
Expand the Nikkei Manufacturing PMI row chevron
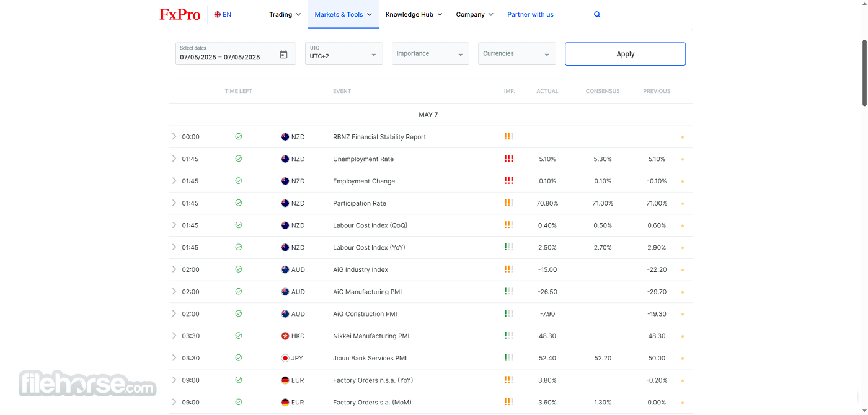click(174, 336)
